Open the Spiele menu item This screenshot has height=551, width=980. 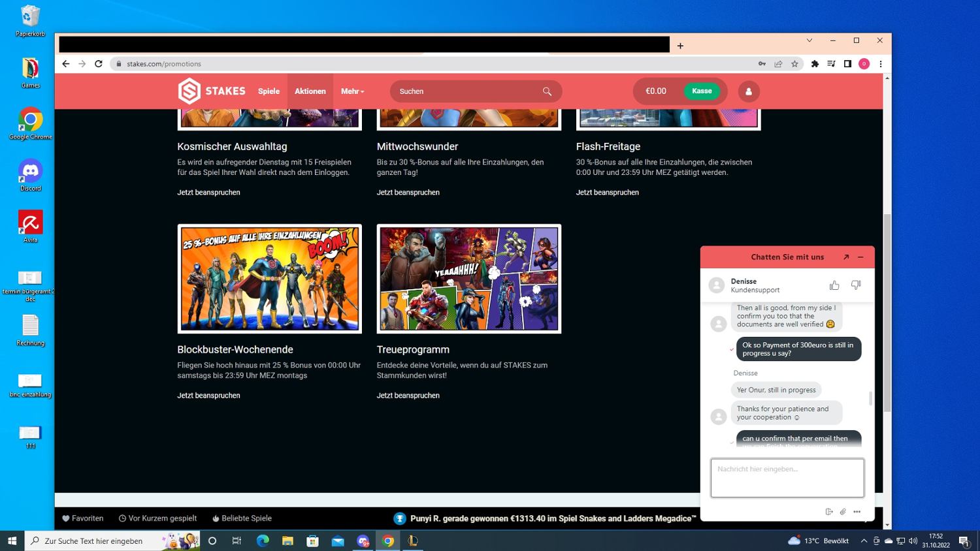[269, 91]
